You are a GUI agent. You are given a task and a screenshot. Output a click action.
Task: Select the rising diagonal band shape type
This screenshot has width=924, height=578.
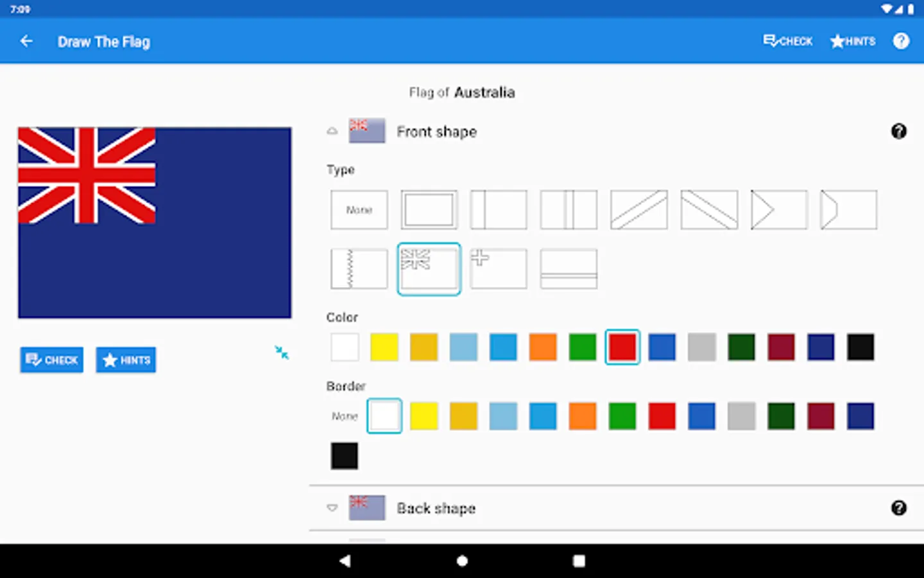(638, 210)
